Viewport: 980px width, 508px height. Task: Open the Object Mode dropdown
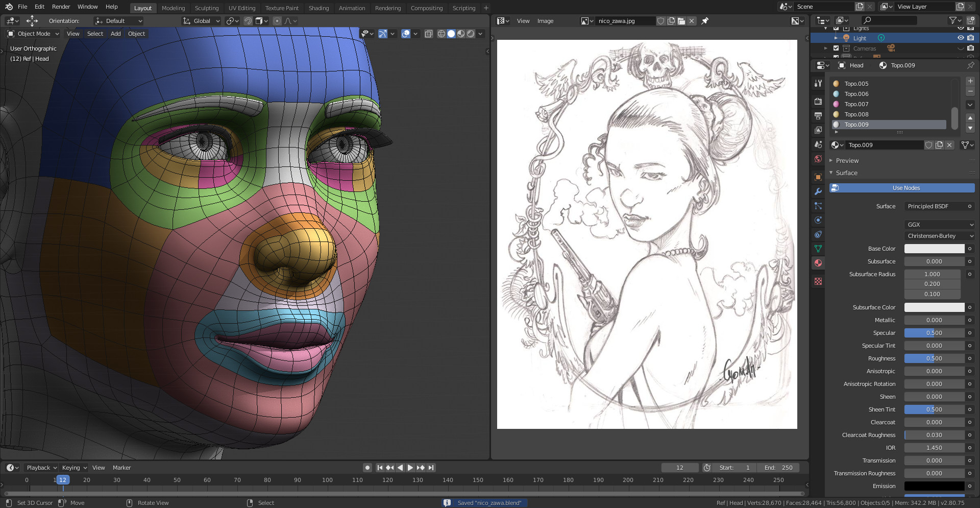tap(33, 34)
